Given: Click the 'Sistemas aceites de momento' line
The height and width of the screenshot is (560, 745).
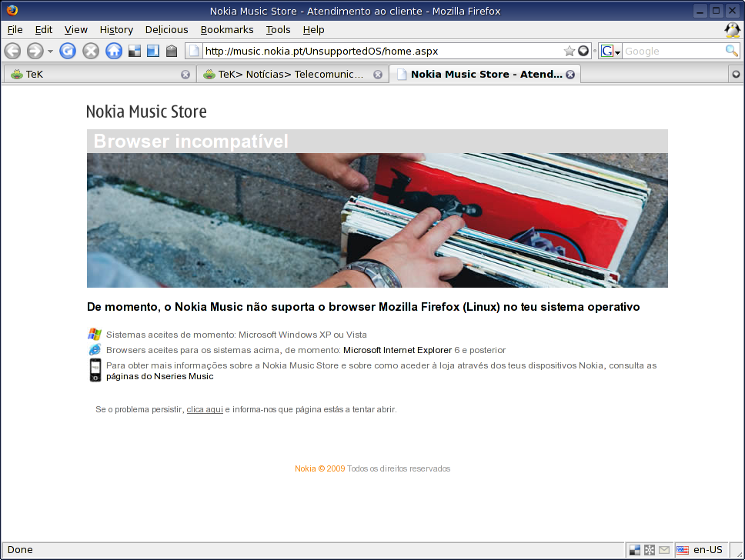Looking at the screenshot, I should [236, 335].
